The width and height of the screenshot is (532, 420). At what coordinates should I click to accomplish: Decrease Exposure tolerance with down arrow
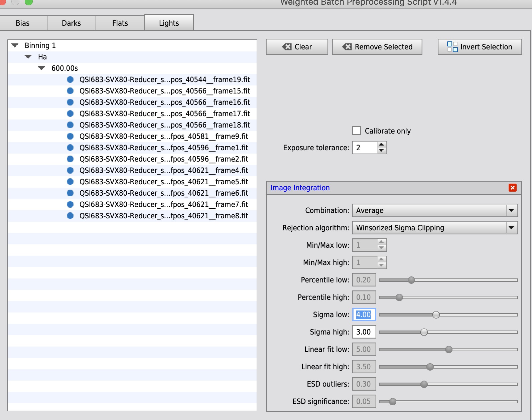tap(381, 151)
